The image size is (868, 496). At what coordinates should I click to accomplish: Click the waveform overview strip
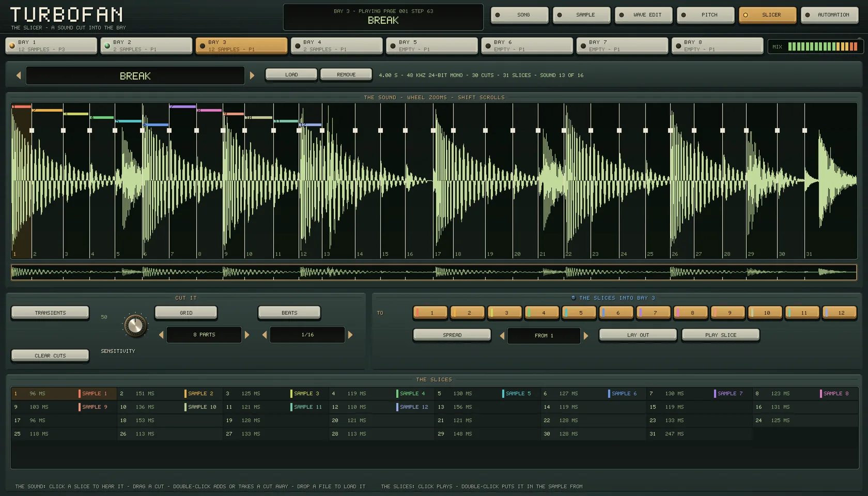point(434,272)
